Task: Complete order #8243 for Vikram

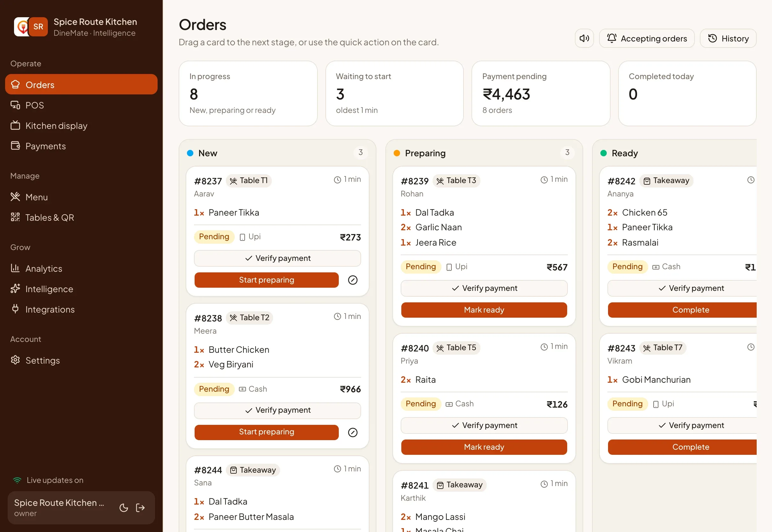Action: pyautogui.click(x=682, y=447)
